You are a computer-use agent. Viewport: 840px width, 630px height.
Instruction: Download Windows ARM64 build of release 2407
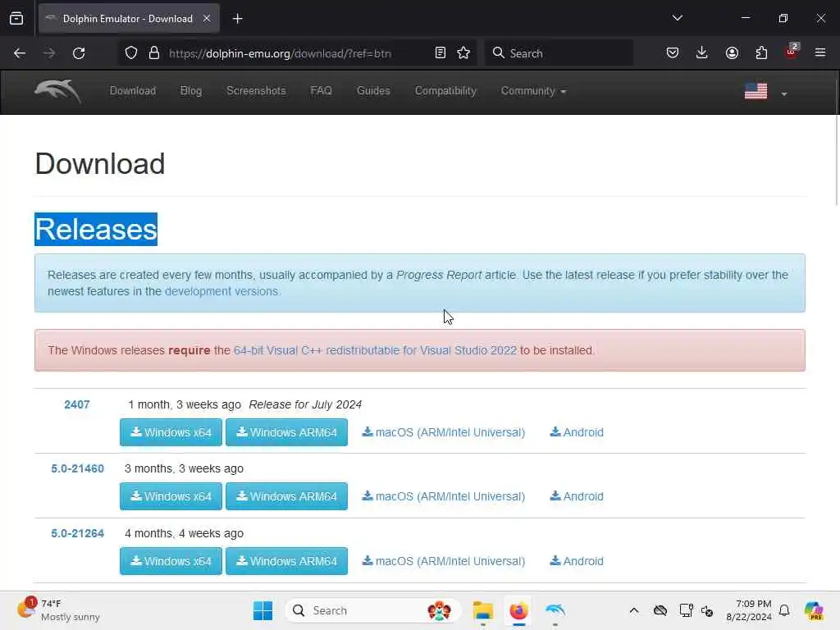286,432
